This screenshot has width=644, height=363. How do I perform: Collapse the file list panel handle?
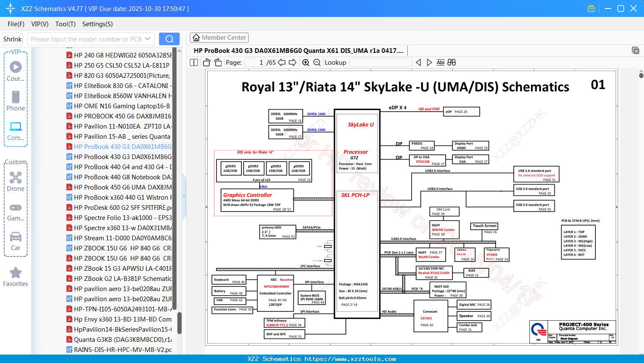tap(184, 195)
